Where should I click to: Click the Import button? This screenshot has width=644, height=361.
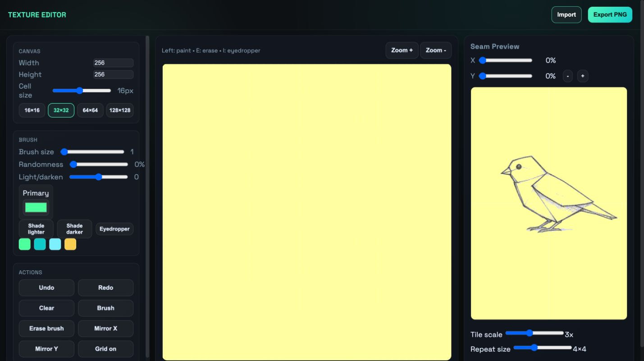[x=566, y=15]
